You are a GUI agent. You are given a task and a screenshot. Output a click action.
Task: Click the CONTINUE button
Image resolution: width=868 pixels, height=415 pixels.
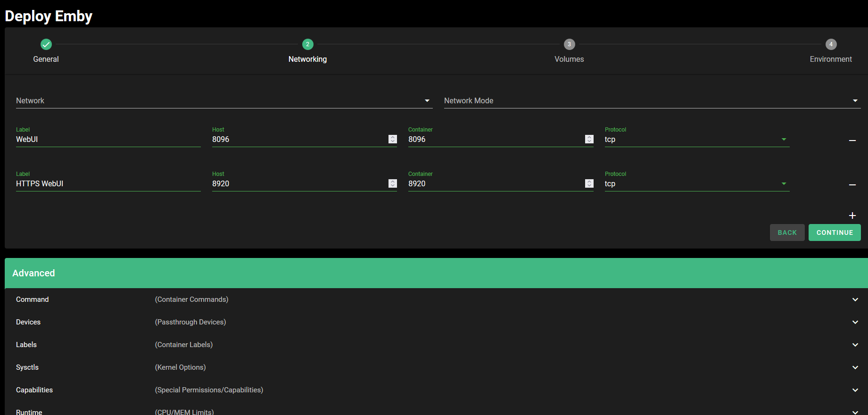[x=835, y=232]
